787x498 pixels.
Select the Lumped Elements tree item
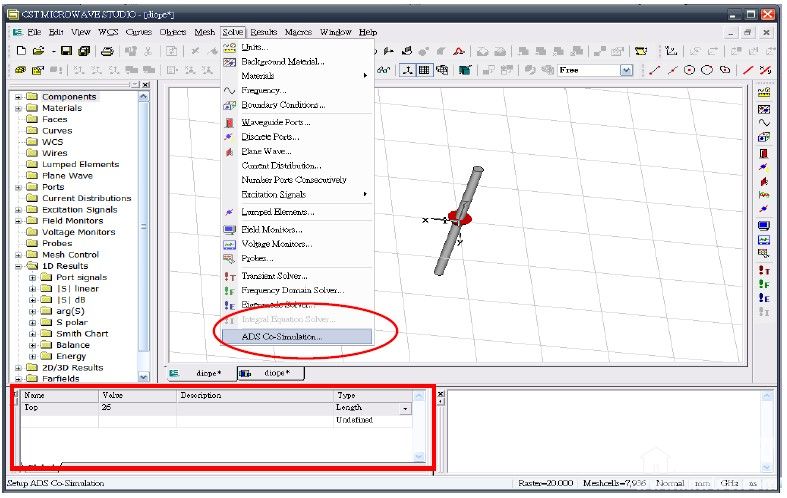coord(80,164)
